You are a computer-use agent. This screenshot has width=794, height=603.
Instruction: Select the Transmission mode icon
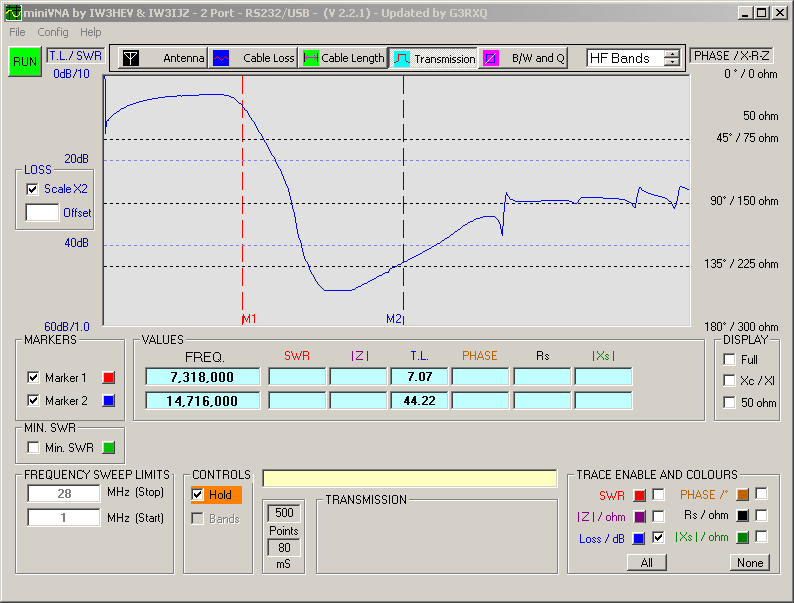tap(402, 59)
